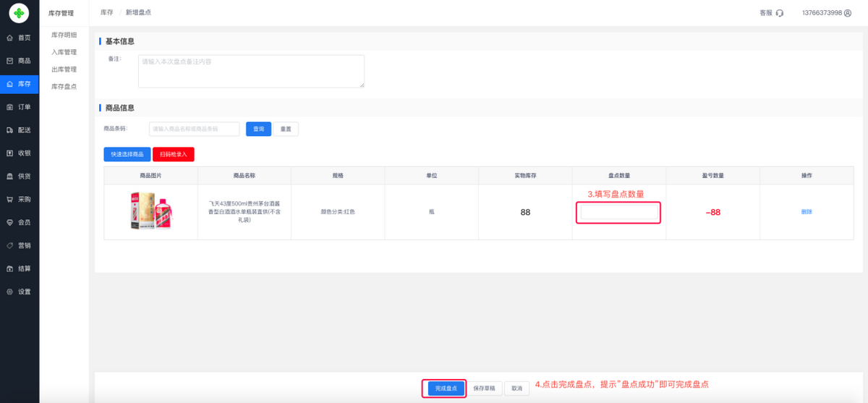Open account menu 13766373998
This screenshot has height=403, width=868.
826,13
